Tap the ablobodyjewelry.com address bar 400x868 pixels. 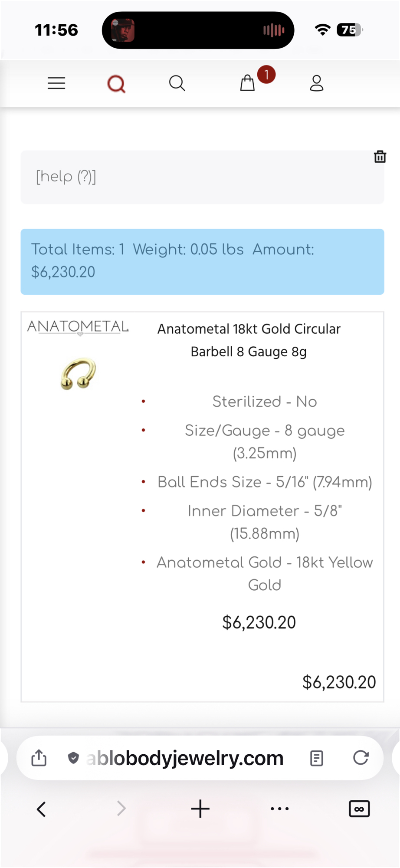[x=185, y=758]
